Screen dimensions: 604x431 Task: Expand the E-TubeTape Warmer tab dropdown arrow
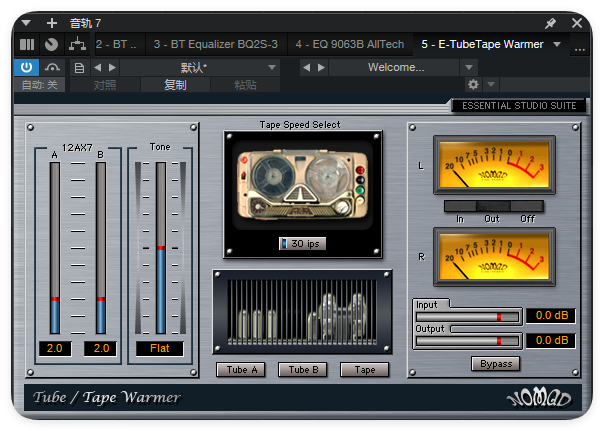click(x=557, y=44)
